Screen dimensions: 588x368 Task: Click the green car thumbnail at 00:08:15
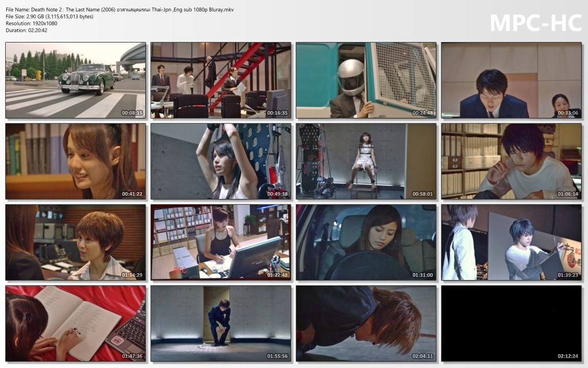point(76,80)
